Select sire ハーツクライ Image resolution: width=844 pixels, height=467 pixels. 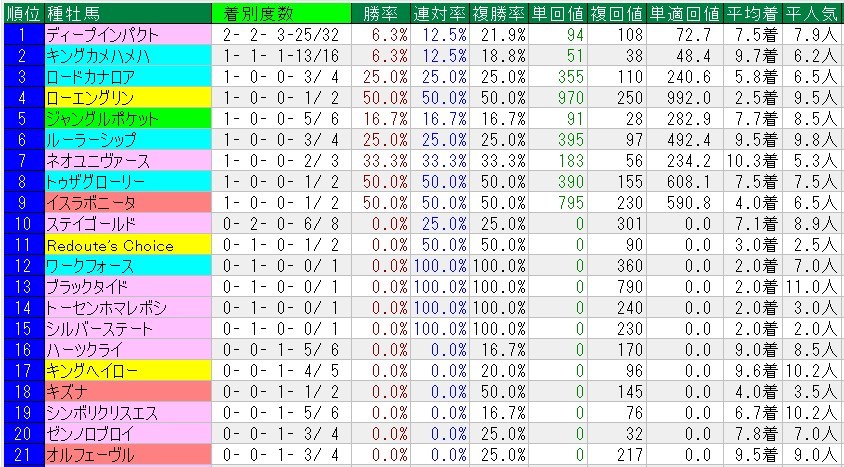click(x=128, y=350)
